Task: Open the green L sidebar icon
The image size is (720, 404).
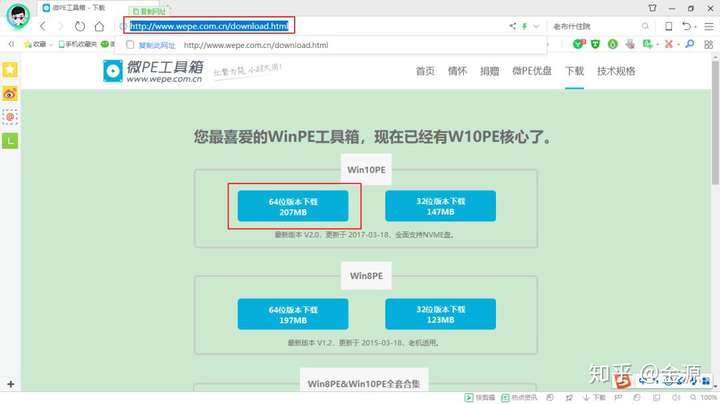Action: [x=10, y=141]
